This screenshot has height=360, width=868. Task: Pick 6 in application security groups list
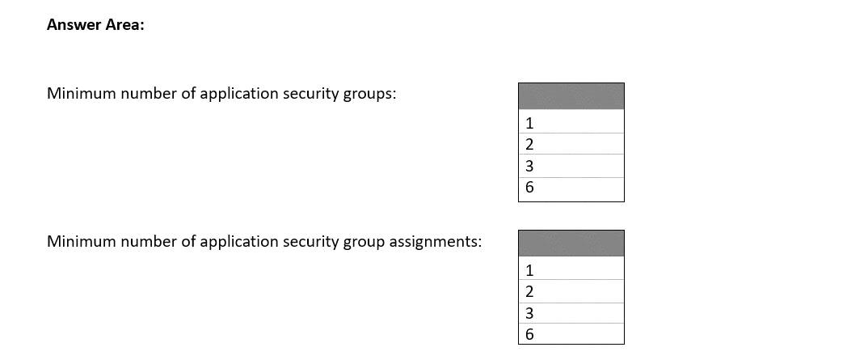[x=571, y=189]
